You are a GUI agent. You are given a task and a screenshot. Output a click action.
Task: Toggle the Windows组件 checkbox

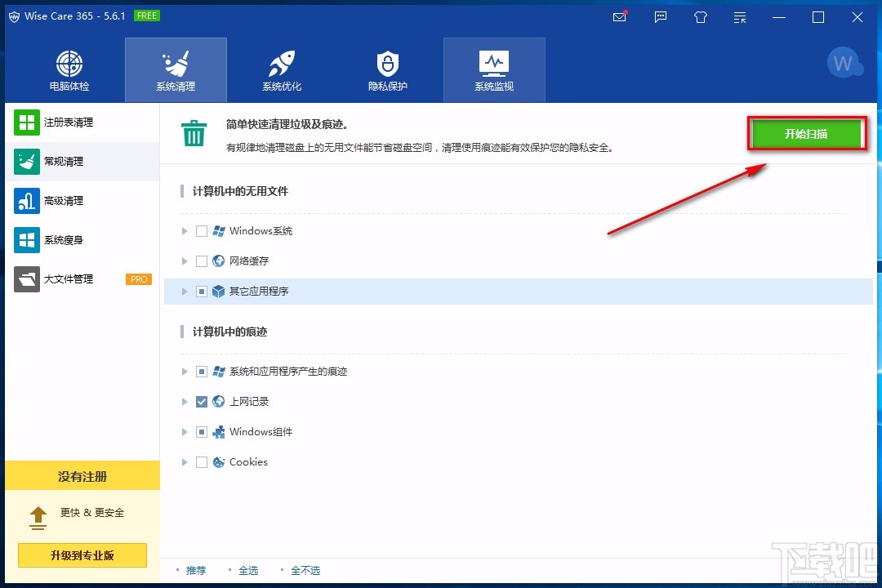click(x=202, y=432)
